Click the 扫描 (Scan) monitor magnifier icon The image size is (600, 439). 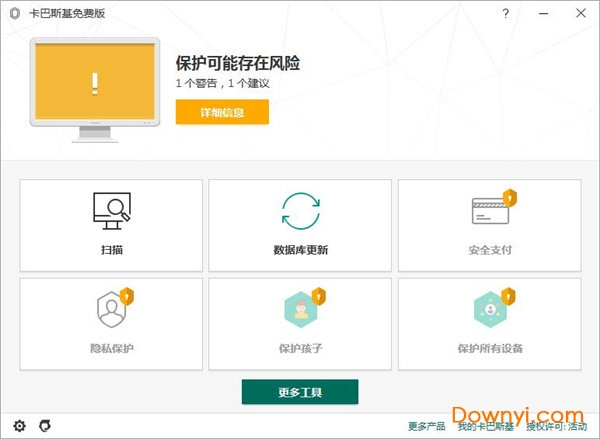tap(111, 210)
